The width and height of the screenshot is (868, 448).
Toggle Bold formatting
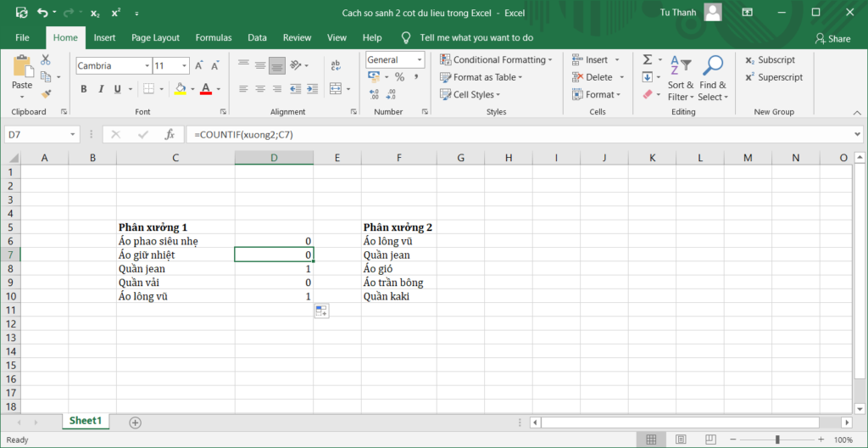pos(84,89)
